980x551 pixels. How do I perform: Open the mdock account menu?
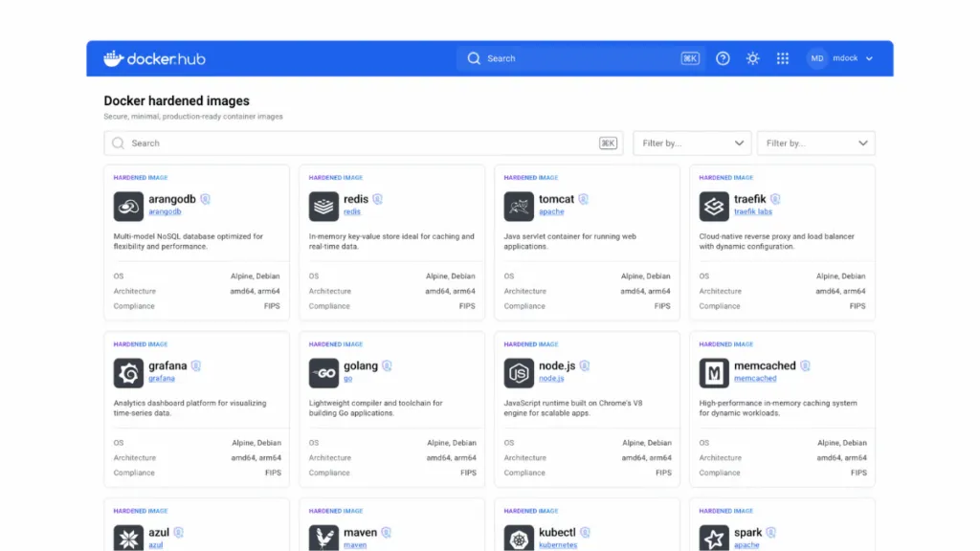click(852, 58)
